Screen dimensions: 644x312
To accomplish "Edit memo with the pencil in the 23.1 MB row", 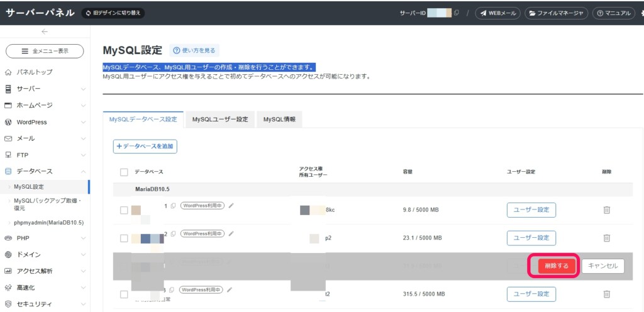I will point(231,233).
